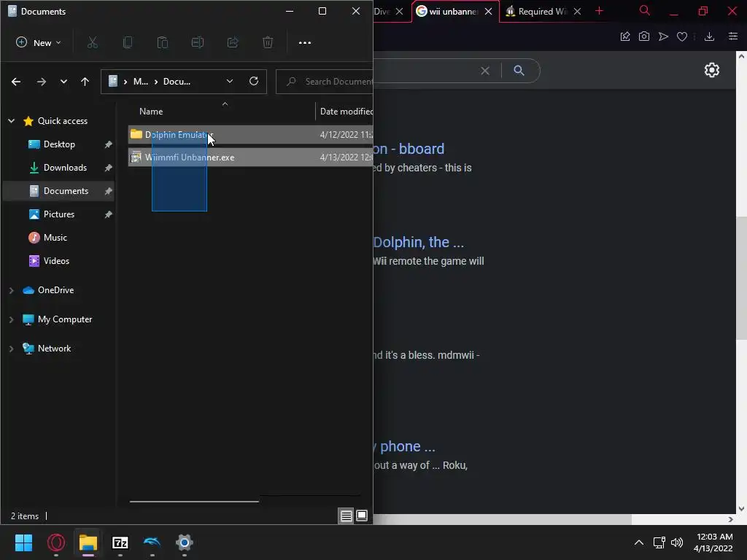Viewport: 747px width, 560px height.
Task: Click the Explorer horizontal scrollbar
Action: (x=194, y=501)
